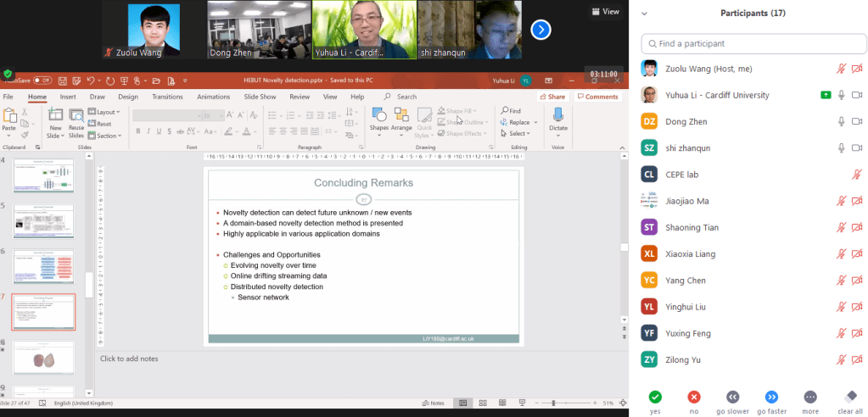Click the Paste clipboard icon
The width and height of the screenshot is (868, 417).
point(9,117)
